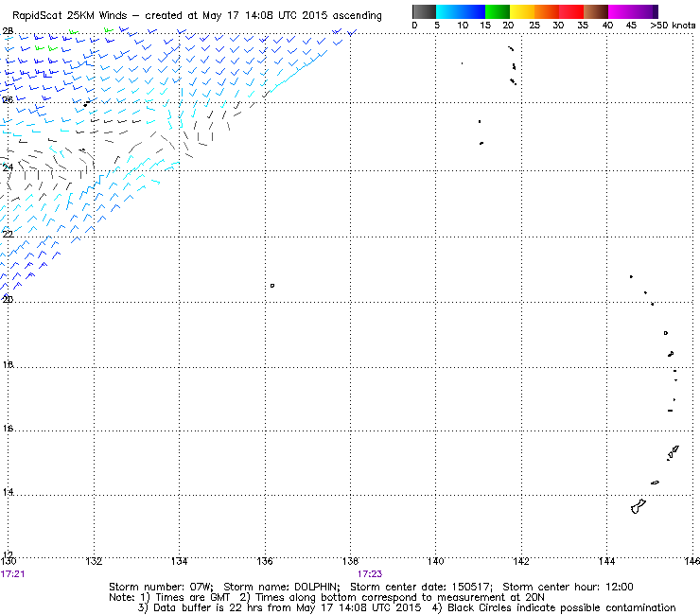Click the longitude label 132

coord(94,561)
